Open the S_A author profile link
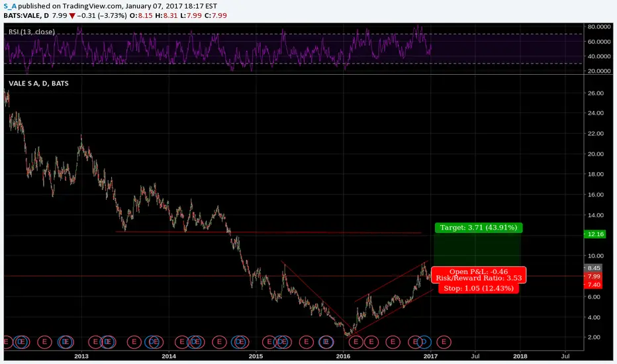Image resolution: width=617 pixels, height=364 pixels. coord(10,6)
